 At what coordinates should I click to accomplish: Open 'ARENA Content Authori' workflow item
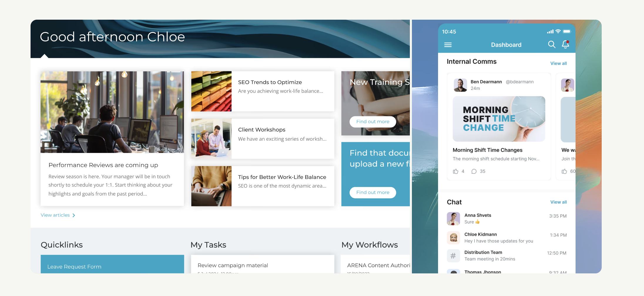tap(378, 265)
